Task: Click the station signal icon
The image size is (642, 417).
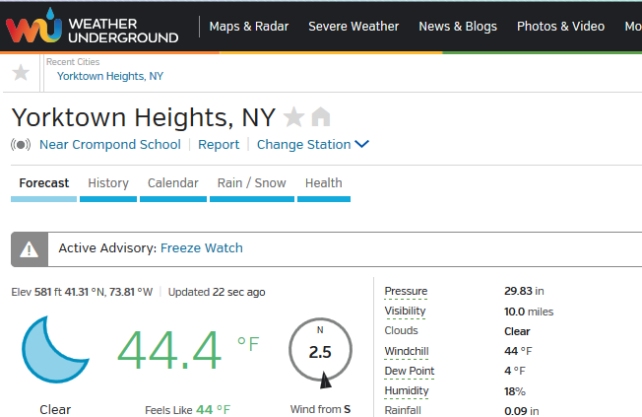Action: point(21,145)
